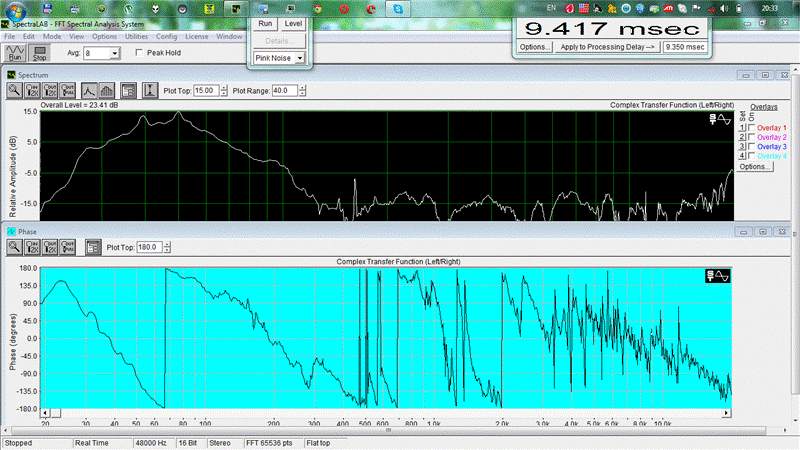The height and width of the screenshot is (450, 800).
Task: Click signal generator Level button
Action: click(x=293, y=24)
